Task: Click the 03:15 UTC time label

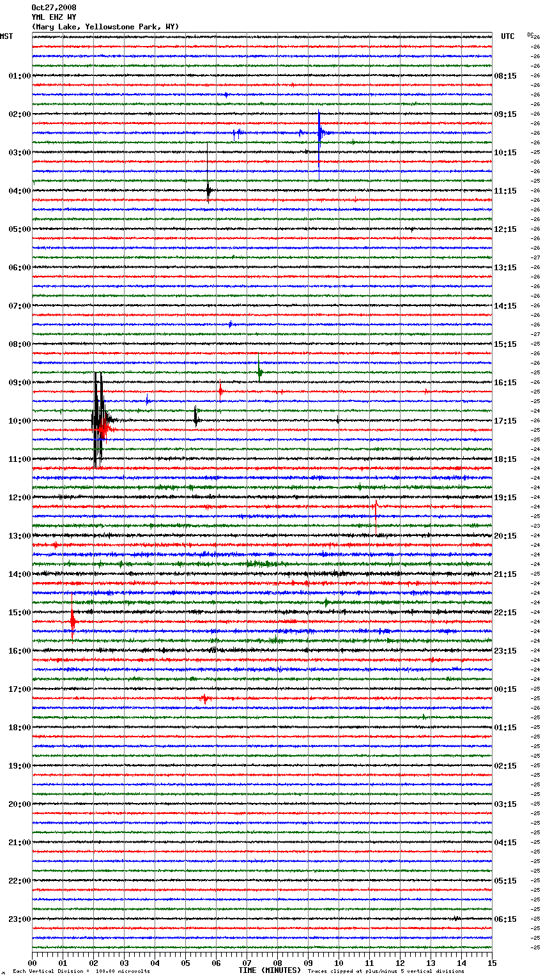Action: click(505, 804)
